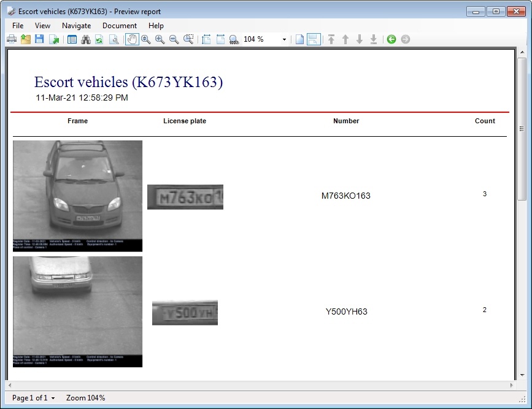Click the M763KO163 vehicle frame thumbnail
Image resolution: width=532 pixels, height=409 pixels.
[77, 196]
